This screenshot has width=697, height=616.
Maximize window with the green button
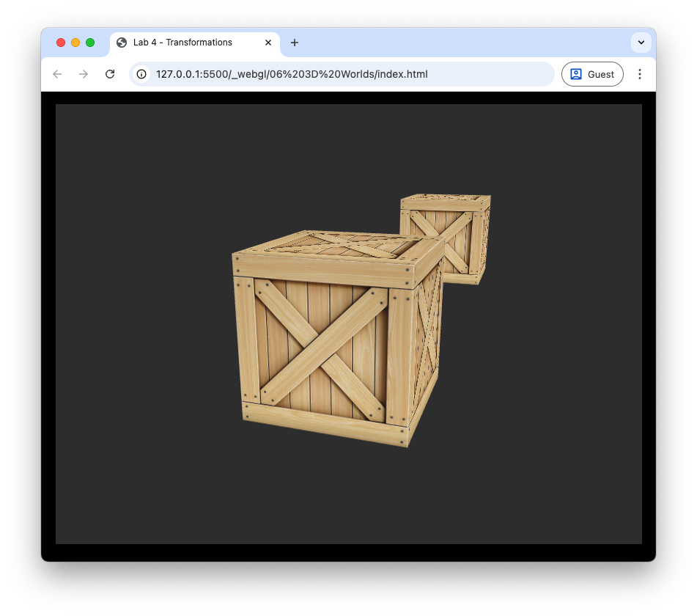click(90, 43)
